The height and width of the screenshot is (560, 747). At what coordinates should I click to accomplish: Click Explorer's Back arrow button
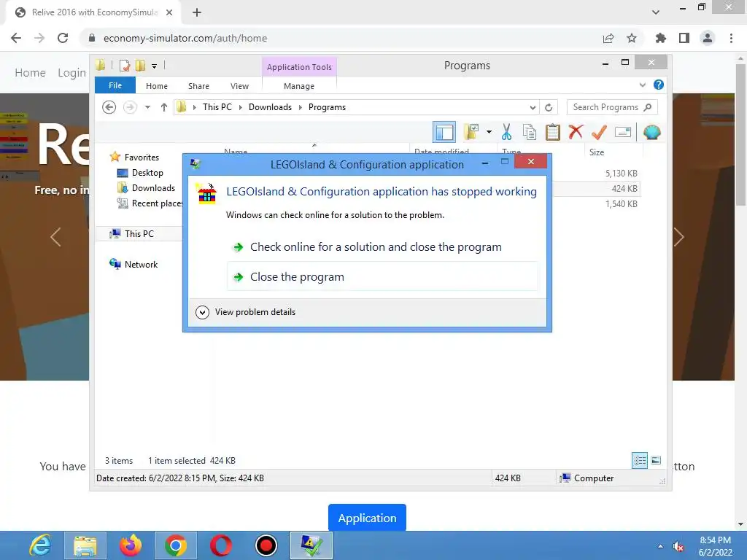coord(109,107)
